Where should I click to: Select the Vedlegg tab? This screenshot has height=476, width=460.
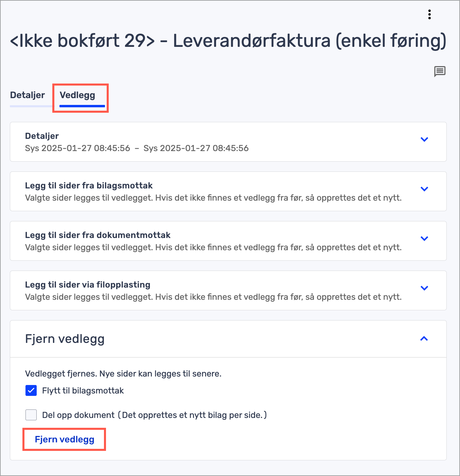click(77, 95)
